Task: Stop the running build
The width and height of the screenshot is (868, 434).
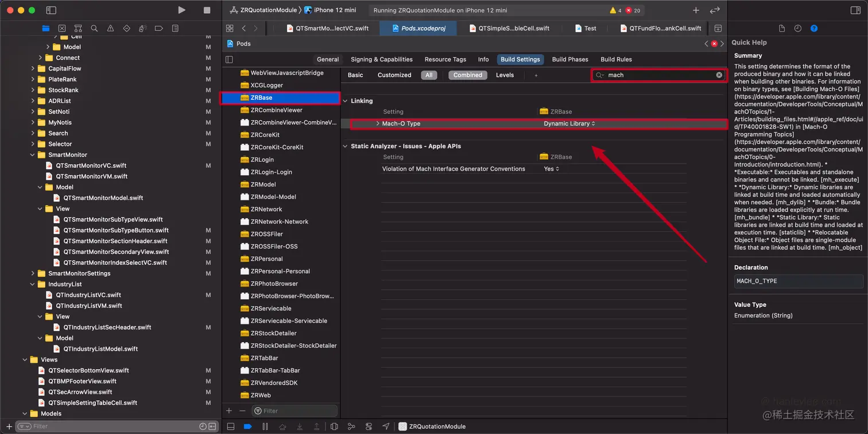Action: click(x=207, y=10)
